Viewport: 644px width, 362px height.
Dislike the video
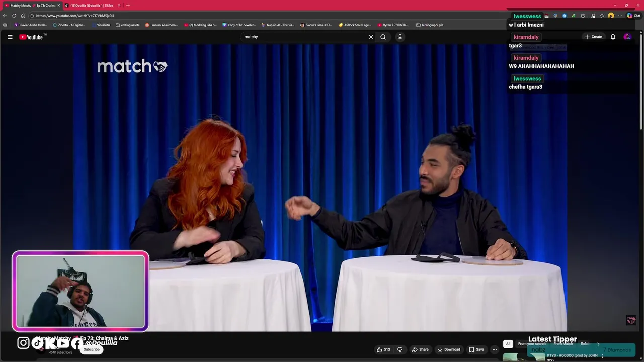(400, 349)
